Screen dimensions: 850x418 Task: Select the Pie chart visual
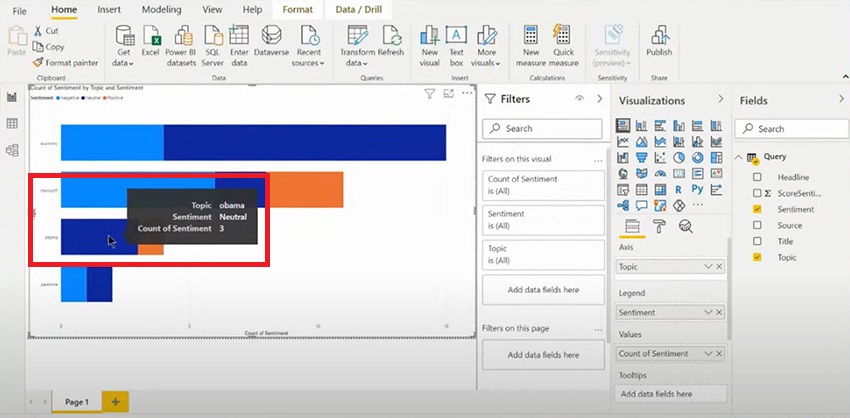[x=679, y=158]
